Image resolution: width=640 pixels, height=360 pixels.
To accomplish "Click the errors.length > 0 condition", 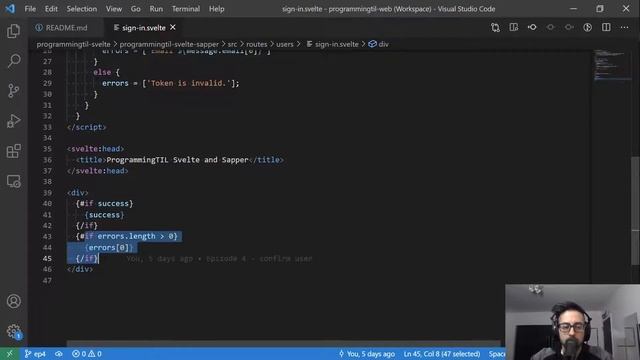I will [136, 236].
